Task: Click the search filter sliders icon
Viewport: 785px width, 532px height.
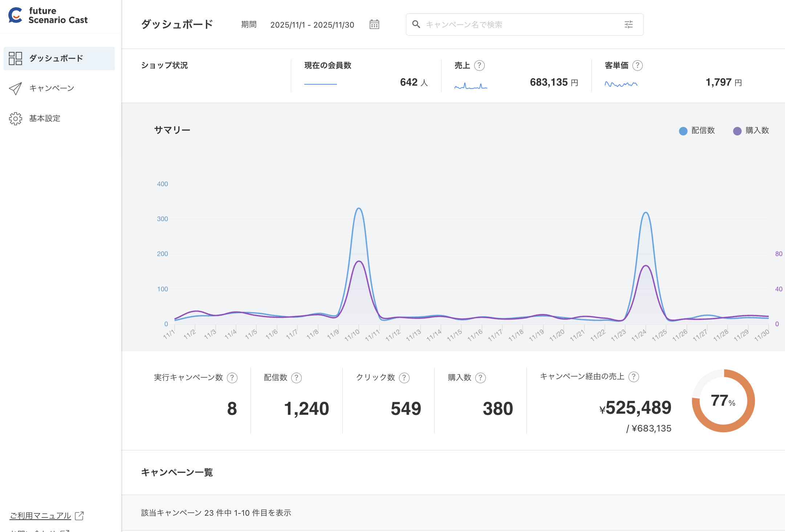Action: point(629,24)
